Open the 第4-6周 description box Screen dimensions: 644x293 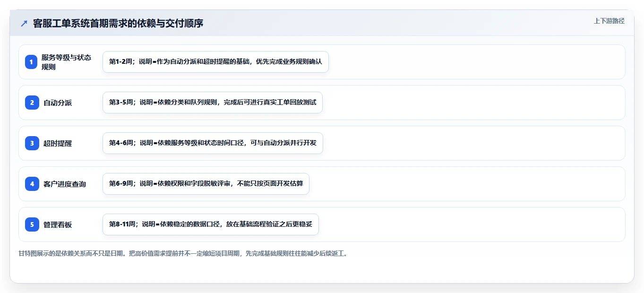pos(213,143)
